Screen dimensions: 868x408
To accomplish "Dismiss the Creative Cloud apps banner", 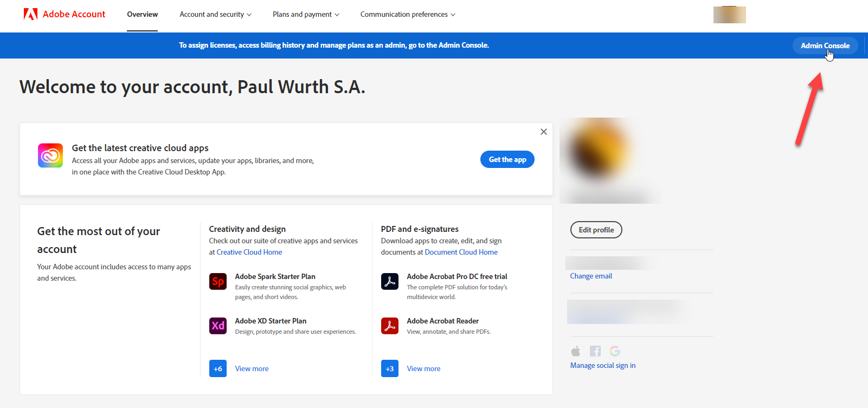I will point(544,132).
